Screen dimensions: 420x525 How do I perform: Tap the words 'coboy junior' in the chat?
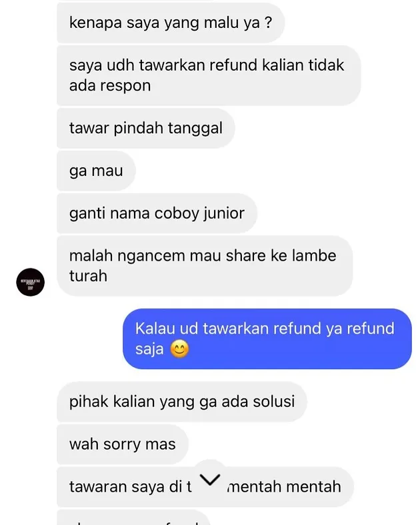(x=199, y=214)
